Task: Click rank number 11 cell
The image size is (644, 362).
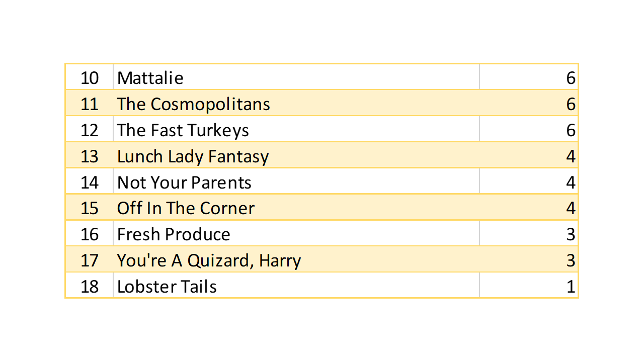Action: tap(90, 104)
